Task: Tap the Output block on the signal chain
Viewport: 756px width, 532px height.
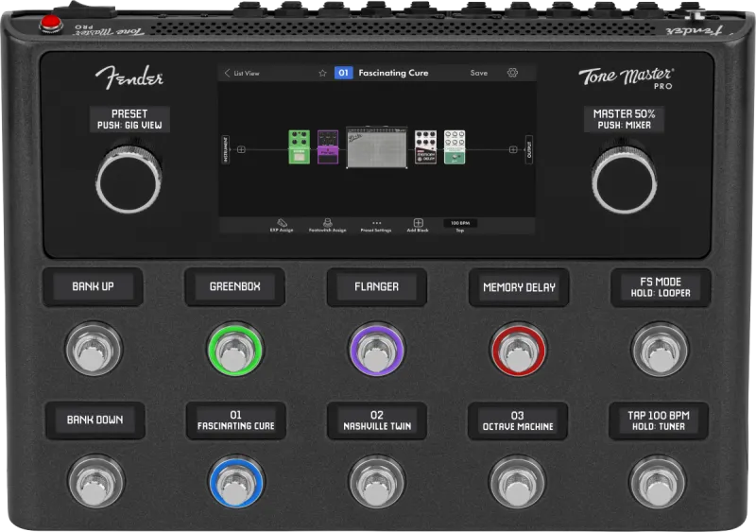Action: (529, 149)
